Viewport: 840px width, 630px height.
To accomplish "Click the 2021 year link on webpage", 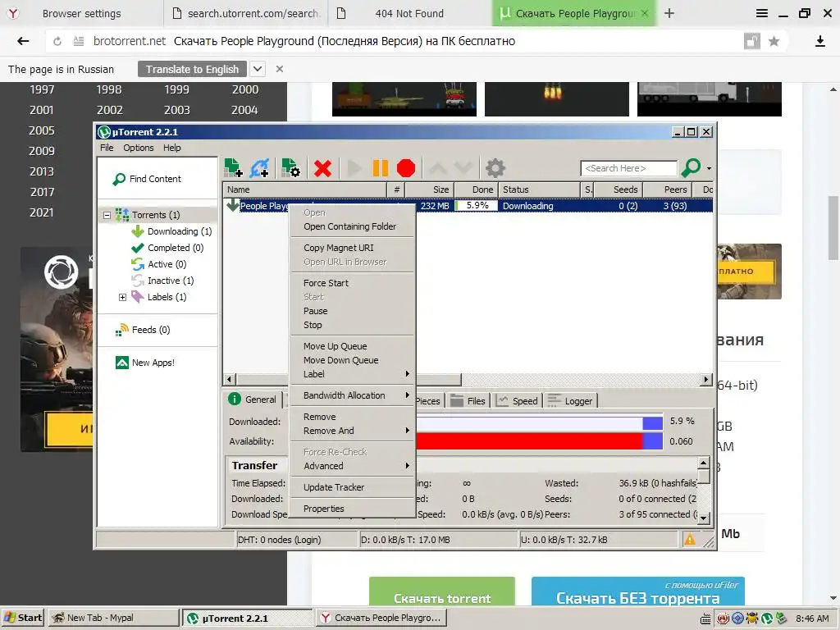I will click(41, 212).
